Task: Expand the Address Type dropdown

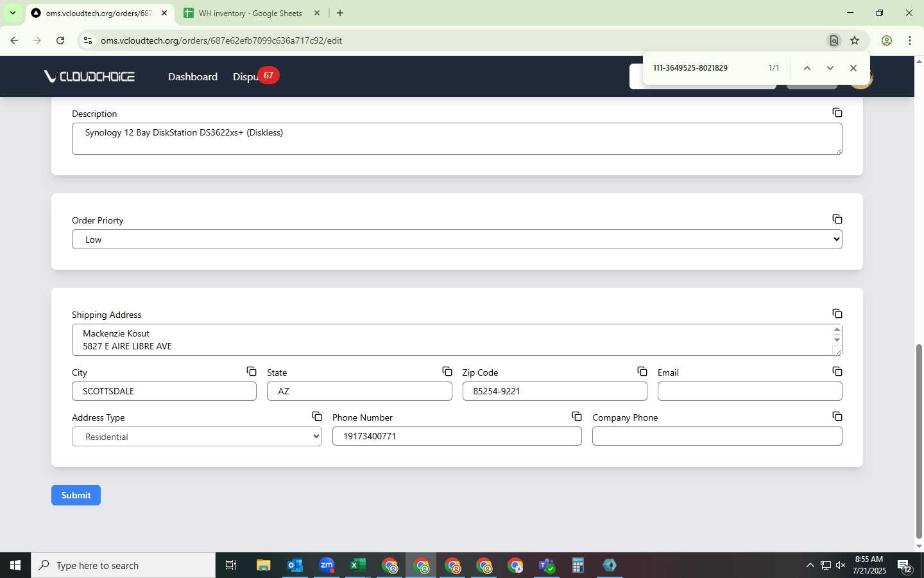Action: [x=196, y=437]
